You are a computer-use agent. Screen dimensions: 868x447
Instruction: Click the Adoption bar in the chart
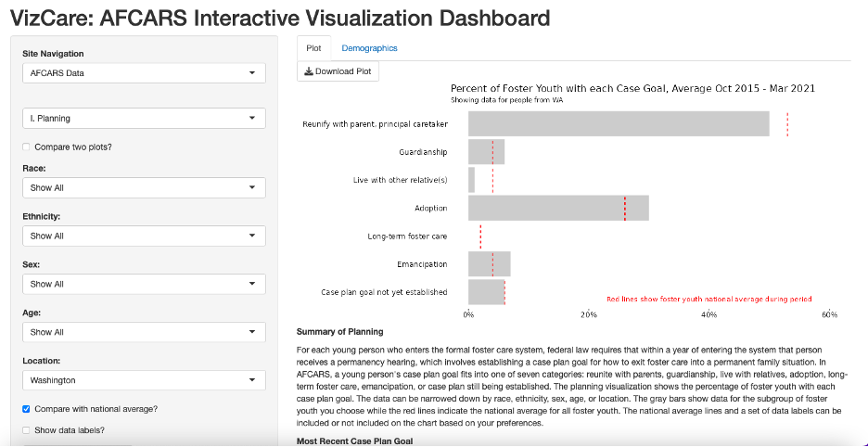tap(558, 208)
